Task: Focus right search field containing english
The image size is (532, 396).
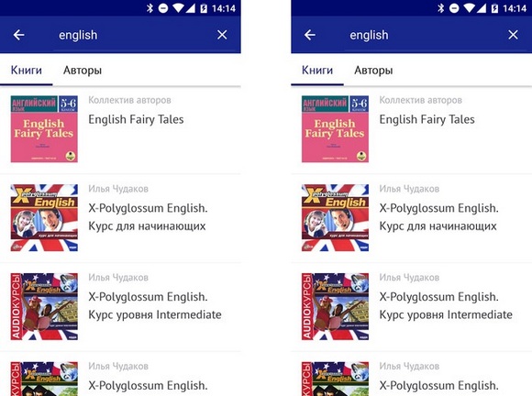Action: (x=424, y=35)
